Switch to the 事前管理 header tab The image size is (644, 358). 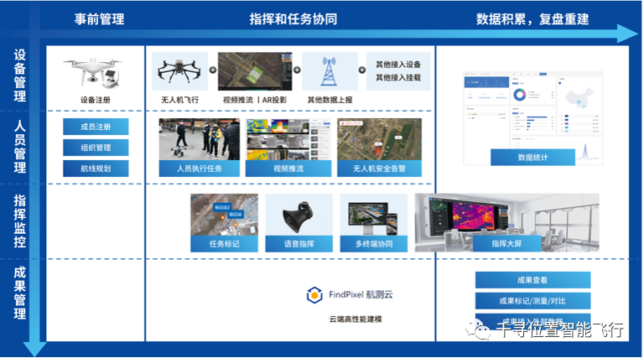(x=97, y=18)
